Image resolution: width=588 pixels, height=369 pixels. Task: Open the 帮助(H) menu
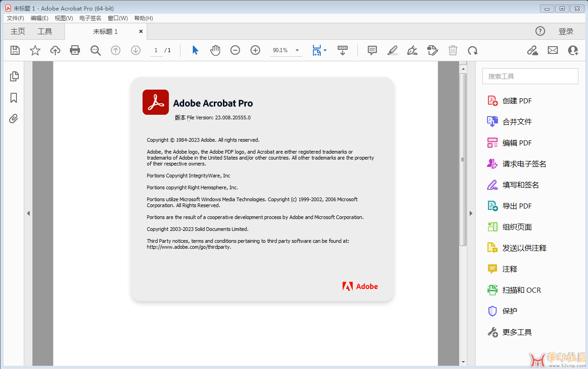point(143,18)
